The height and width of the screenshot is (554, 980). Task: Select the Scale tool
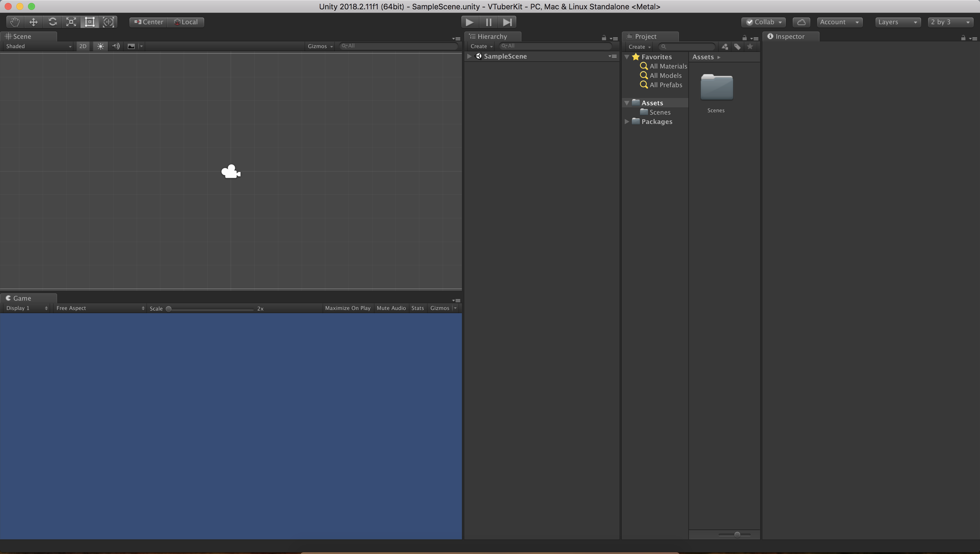[71, 22]
